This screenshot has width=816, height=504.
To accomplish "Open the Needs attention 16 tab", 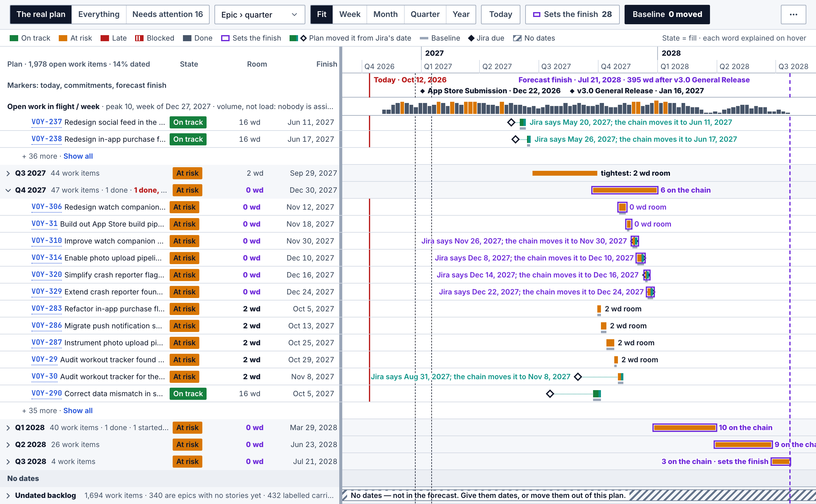I will [x=168, y=14].
